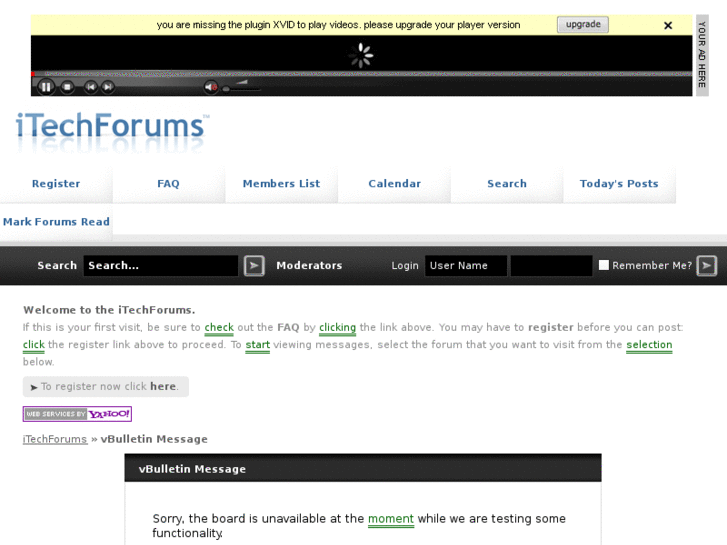727x545 pixels.
Task: Open the Register tab
Action: tap(56, 184)
